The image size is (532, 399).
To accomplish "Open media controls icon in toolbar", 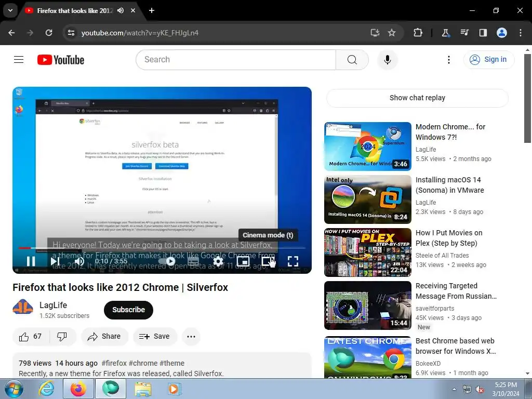I will (x=464, y=33).
